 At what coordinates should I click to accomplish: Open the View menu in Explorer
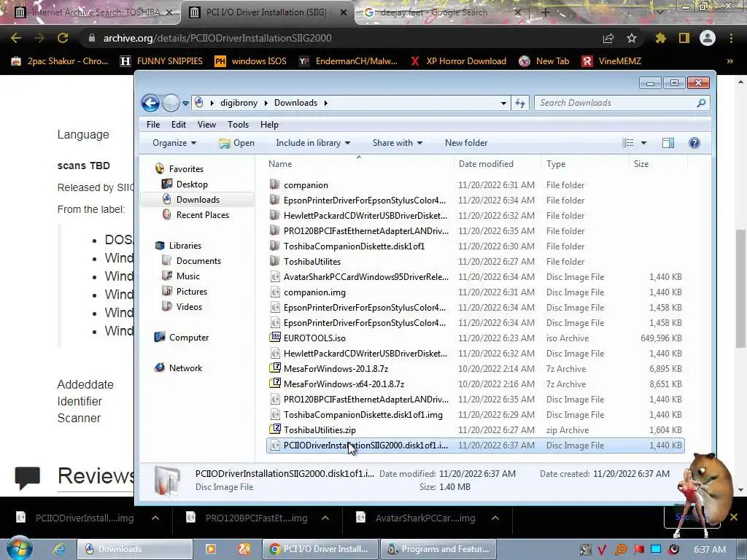point(206,125)
